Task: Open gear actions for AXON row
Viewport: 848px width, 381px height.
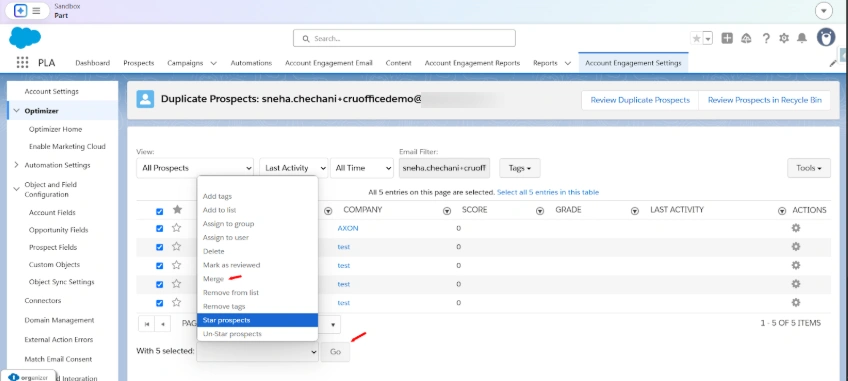Action: [x=796, y=228]
